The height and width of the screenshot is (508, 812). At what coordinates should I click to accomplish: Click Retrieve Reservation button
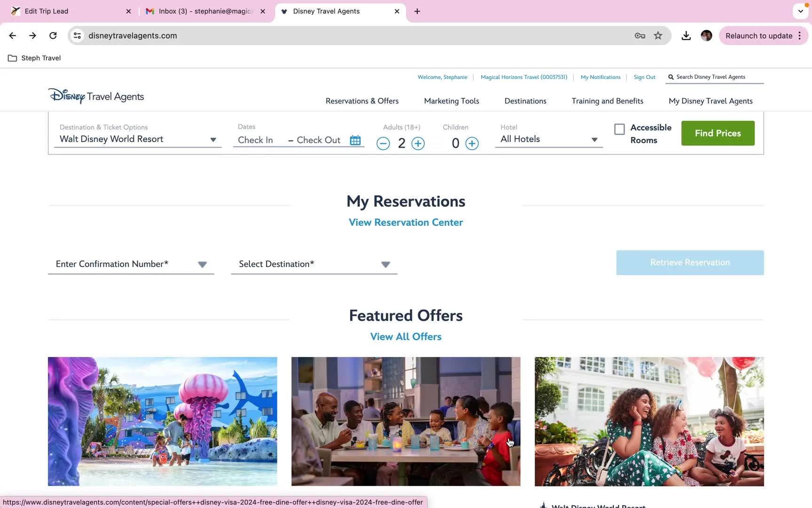click(690, 262)
